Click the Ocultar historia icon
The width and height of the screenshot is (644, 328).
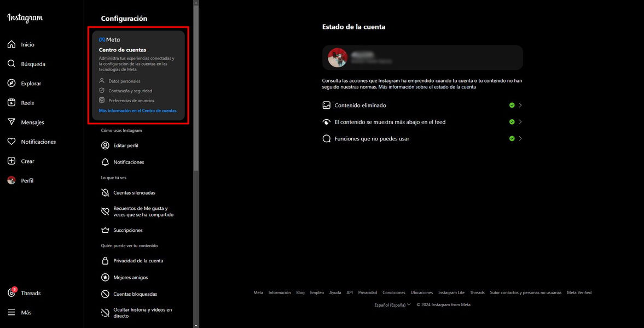(x=105, y=313)
